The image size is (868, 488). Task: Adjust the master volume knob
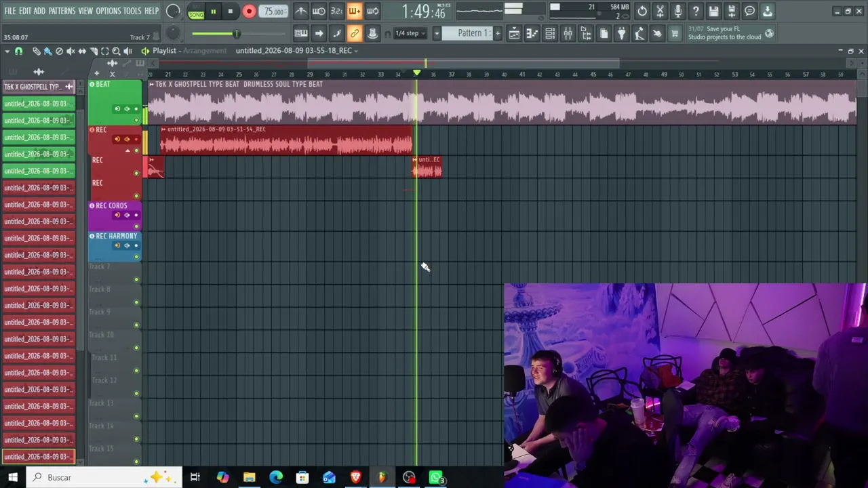(x=173, y=12)
